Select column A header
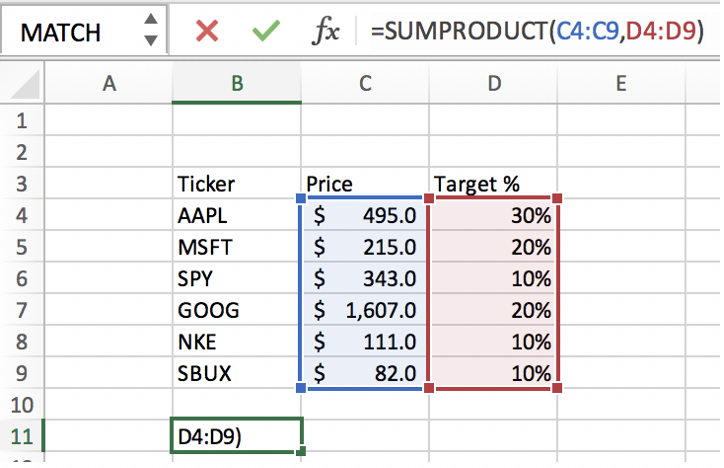 109,85
